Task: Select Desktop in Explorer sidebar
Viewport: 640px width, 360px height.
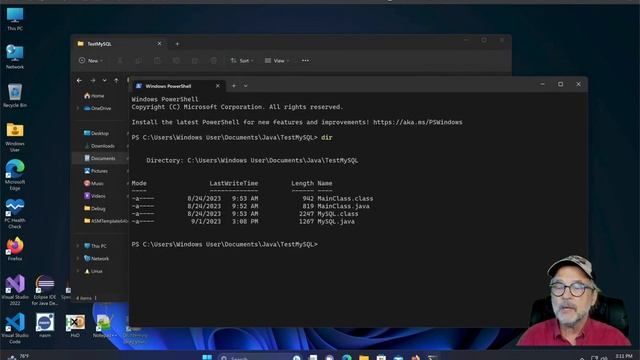Action: (x=96, y=133)
